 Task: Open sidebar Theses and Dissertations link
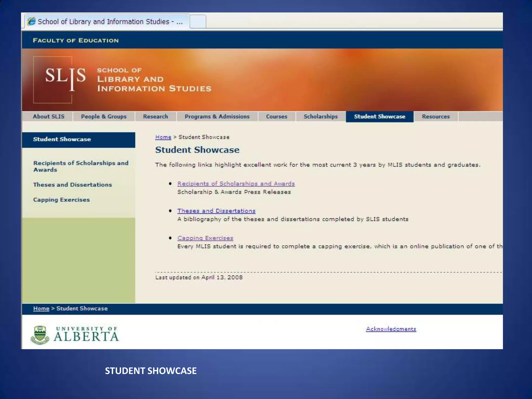pyautogui.click(x=72, y=185)
